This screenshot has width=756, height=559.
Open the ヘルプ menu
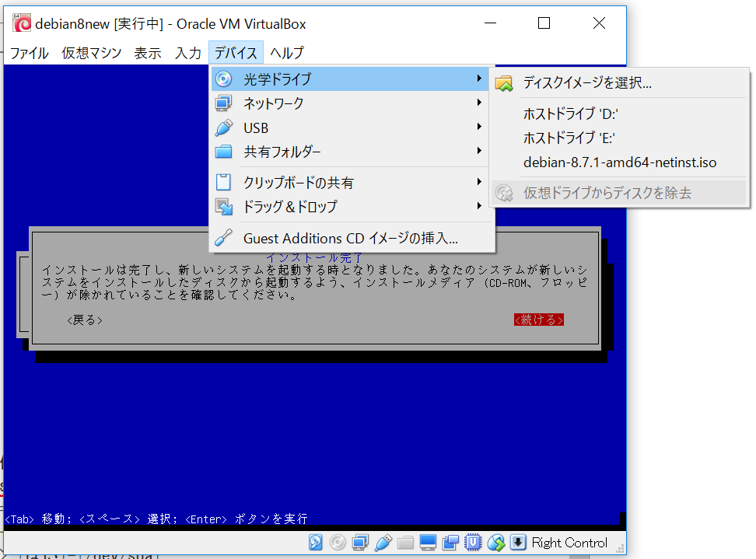click(x=287, y=52)
